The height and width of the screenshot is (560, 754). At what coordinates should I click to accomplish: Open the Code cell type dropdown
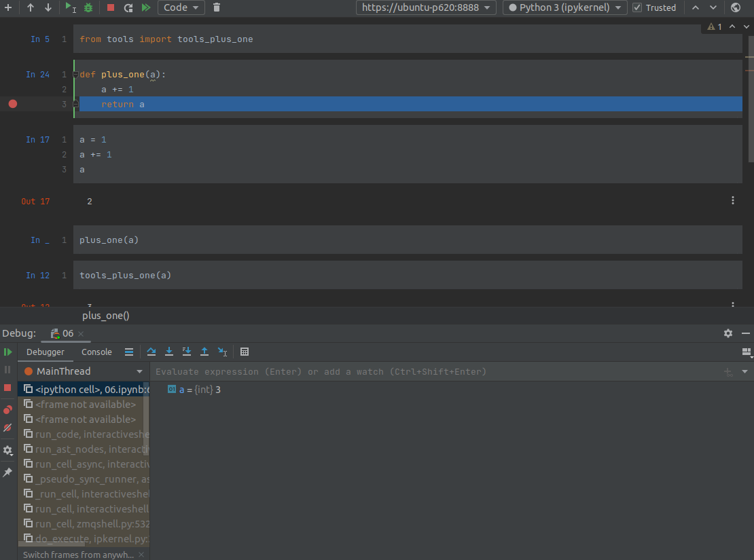click(x=181, y=7)
